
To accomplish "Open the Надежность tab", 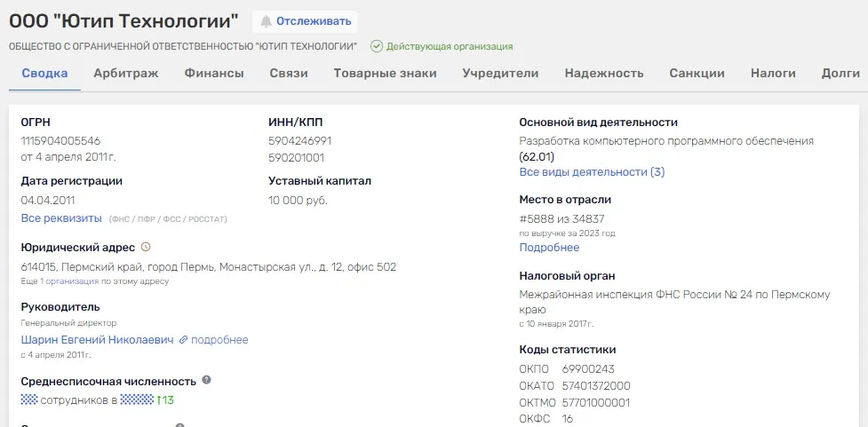I will [604, 73].
